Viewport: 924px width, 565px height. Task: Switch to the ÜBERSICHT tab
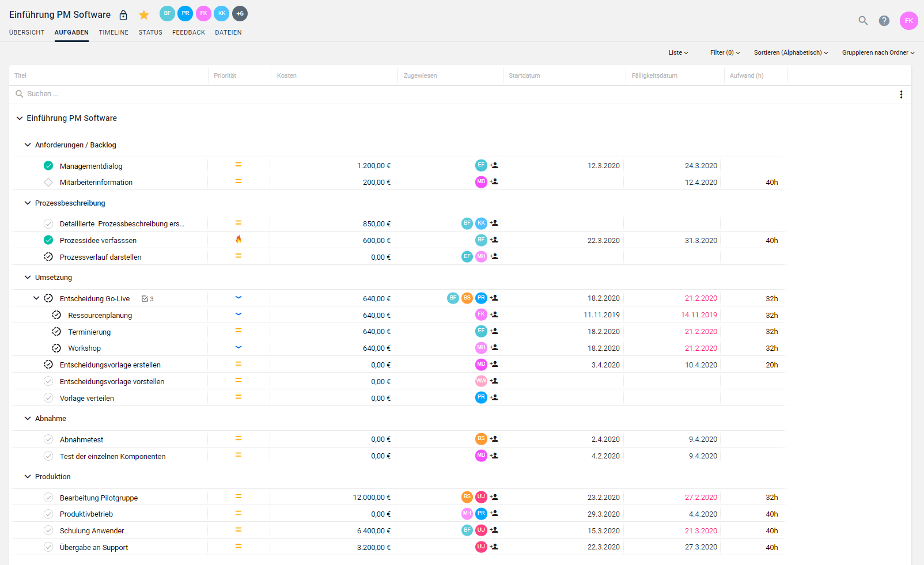point(26,32)
